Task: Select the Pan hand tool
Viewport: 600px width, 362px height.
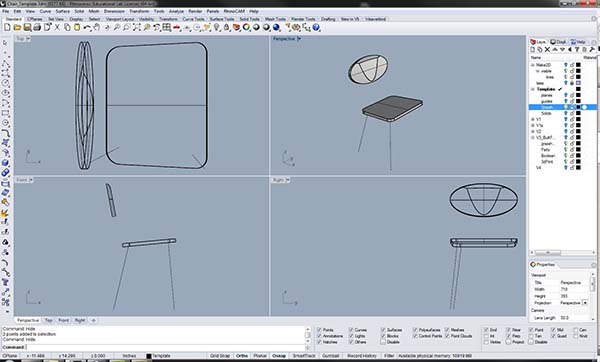Action: coord(97,28)
